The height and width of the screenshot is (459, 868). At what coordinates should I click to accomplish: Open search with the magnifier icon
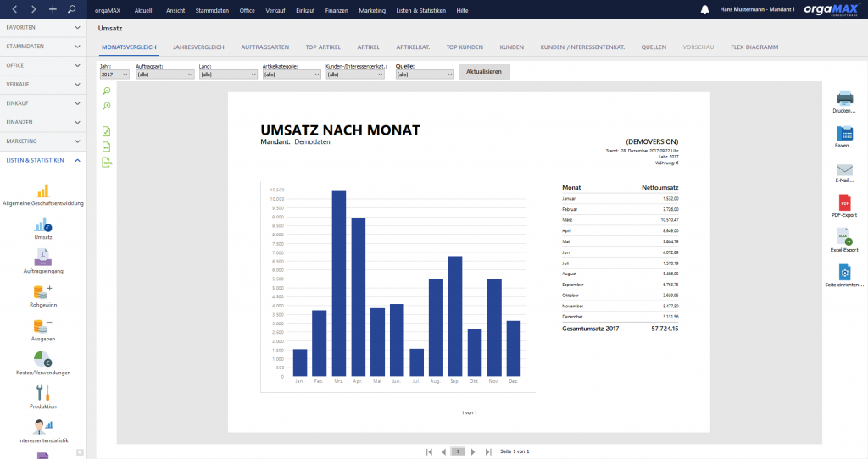(x=71, y=9)
